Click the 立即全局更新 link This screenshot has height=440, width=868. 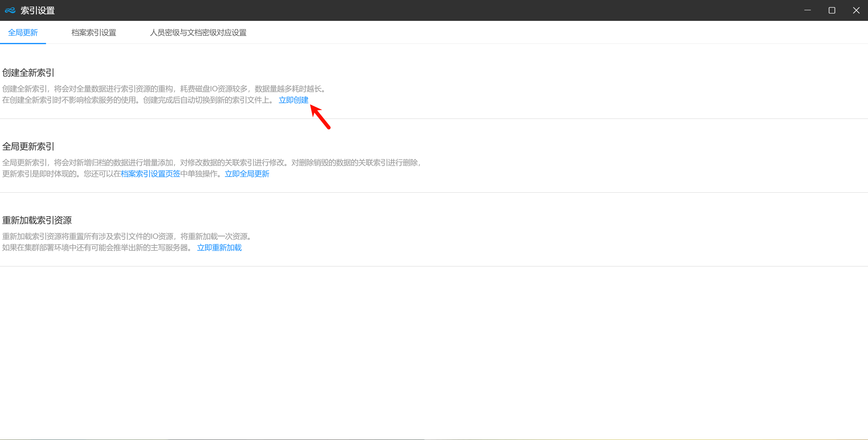click(x=247, y=174)
